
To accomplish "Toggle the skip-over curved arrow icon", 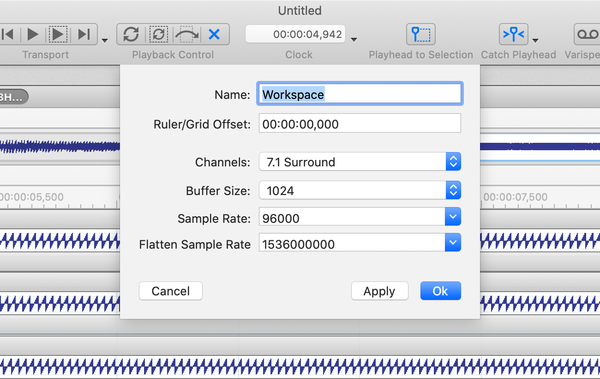I will [x=187, y=34].
